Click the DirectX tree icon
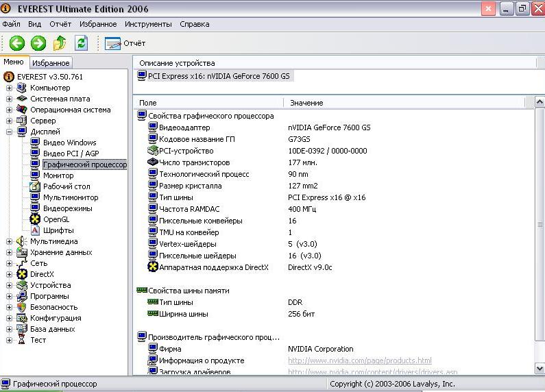 point(22,274)
